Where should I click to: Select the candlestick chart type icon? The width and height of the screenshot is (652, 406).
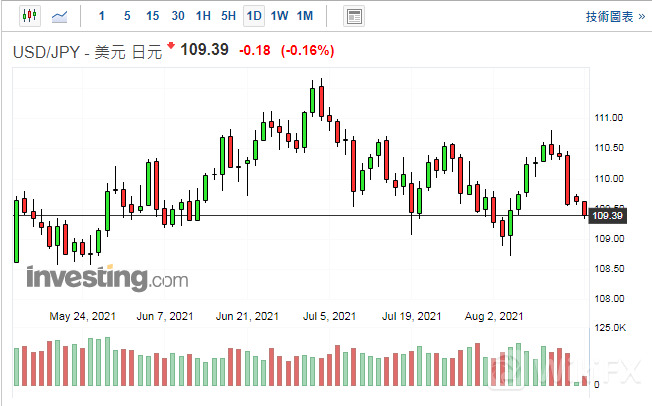click(x=28, y=16)
